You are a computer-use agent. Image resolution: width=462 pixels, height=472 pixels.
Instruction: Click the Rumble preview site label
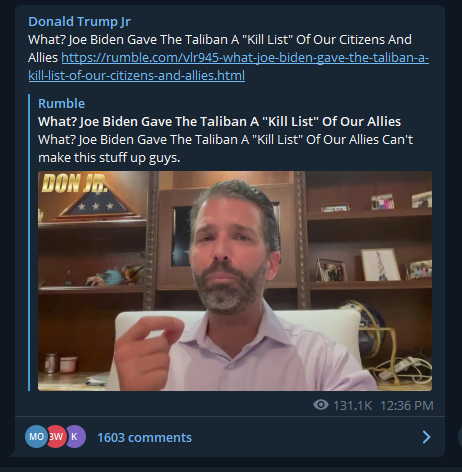click(x=61, y=103)
